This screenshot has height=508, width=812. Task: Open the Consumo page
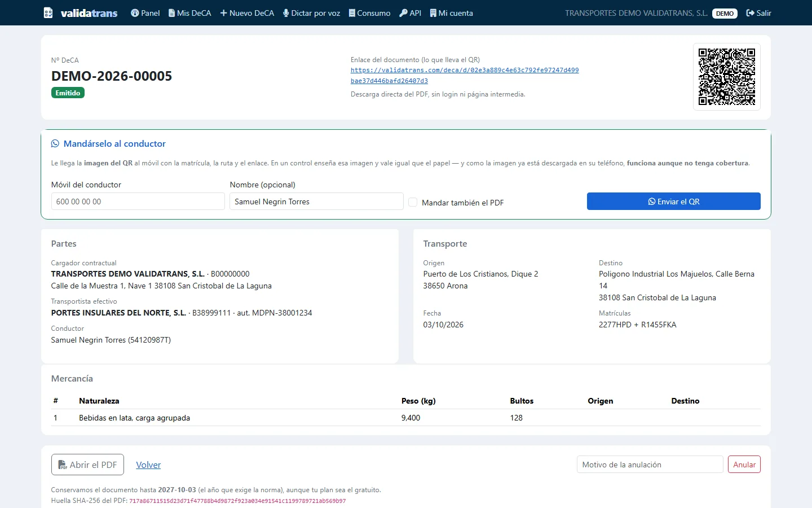pos(369,13)
